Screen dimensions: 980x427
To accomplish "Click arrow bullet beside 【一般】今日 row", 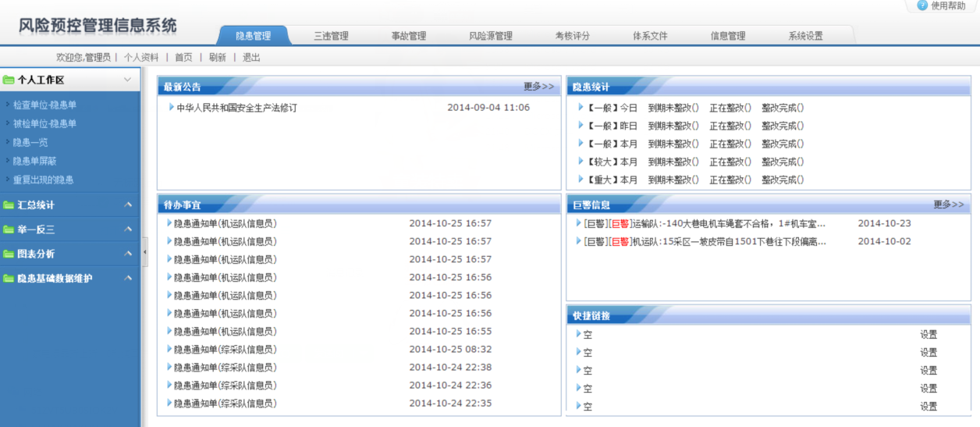I will 581,108.
